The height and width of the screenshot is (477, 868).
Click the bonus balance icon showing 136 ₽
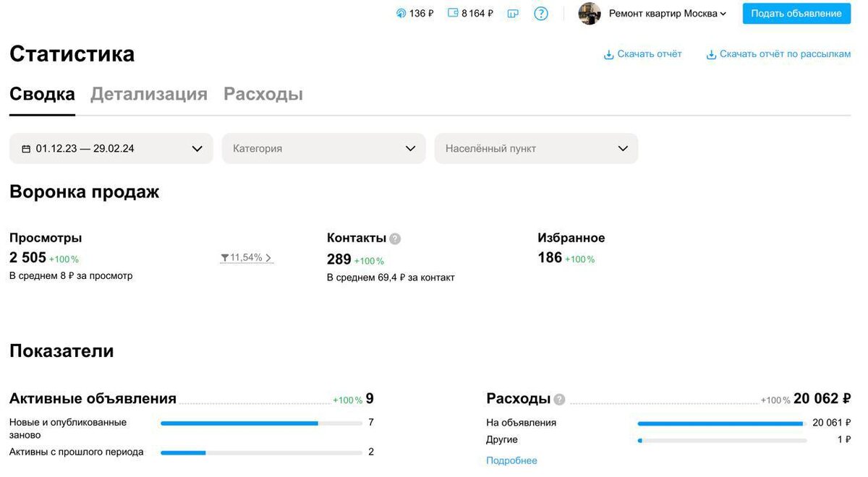400,12
